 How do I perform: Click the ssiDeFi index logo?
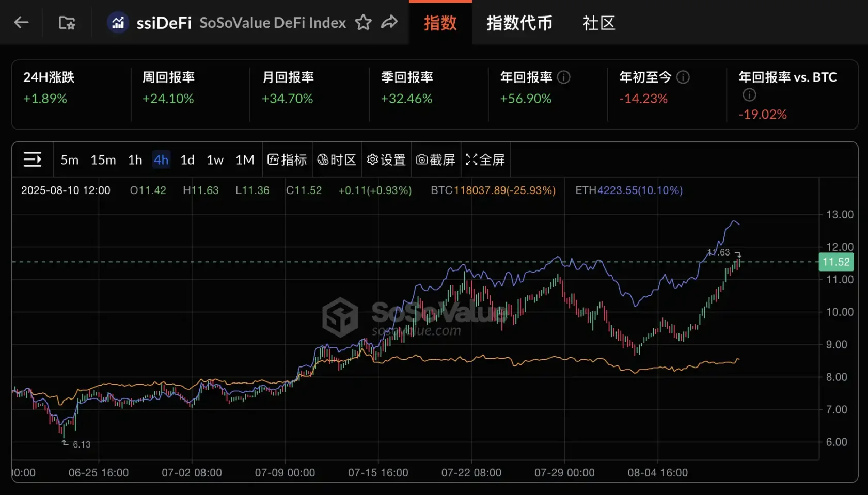pos(118,22)
